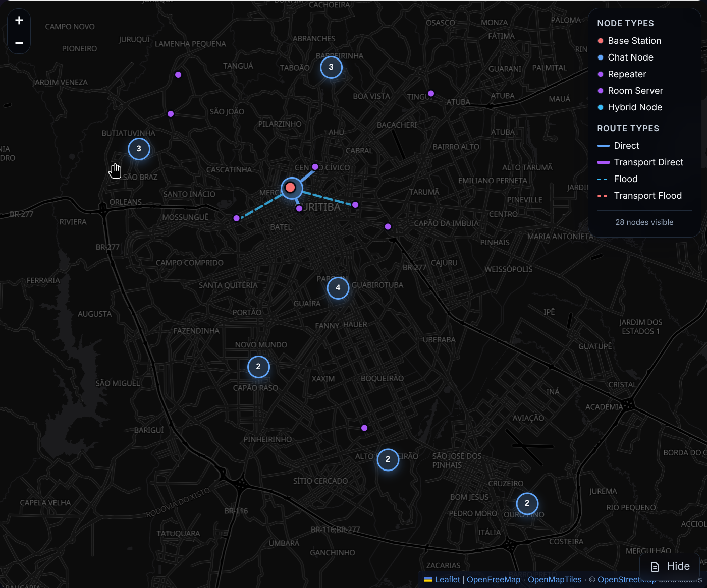Select the purple node at Centro Cívico
Viewport: 707px width, 588px height.
pos(315,167)
